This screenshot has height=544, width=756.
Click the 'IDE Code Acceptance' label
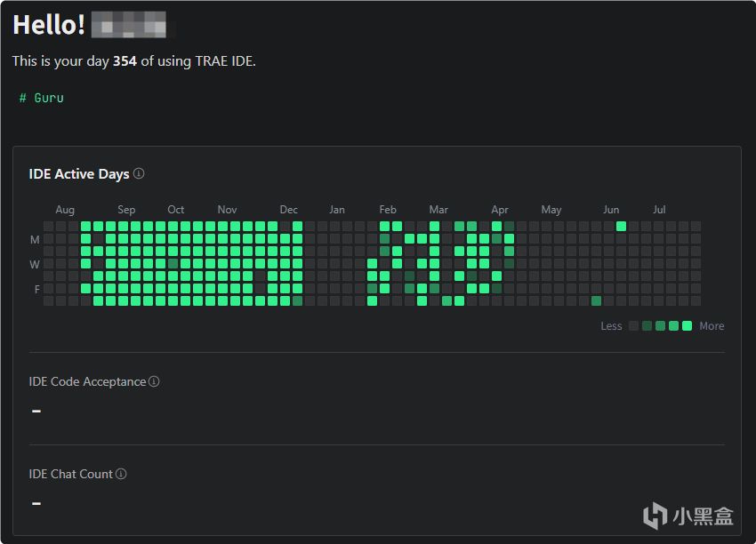click(x=87, y=381)
